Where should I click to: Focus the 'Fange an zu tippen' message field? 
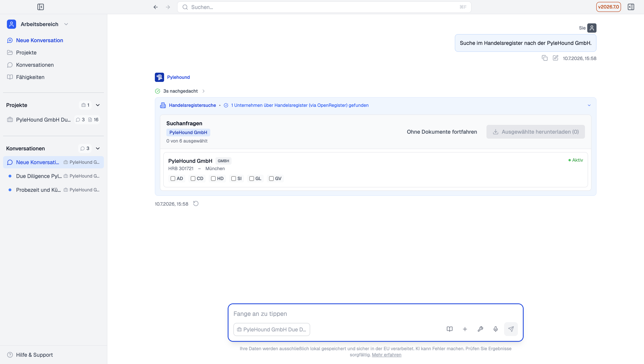click(375, 314)
